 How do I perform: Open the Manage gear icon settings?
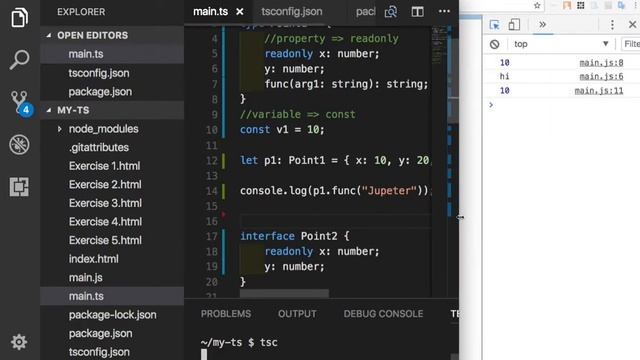pos(19,342)
